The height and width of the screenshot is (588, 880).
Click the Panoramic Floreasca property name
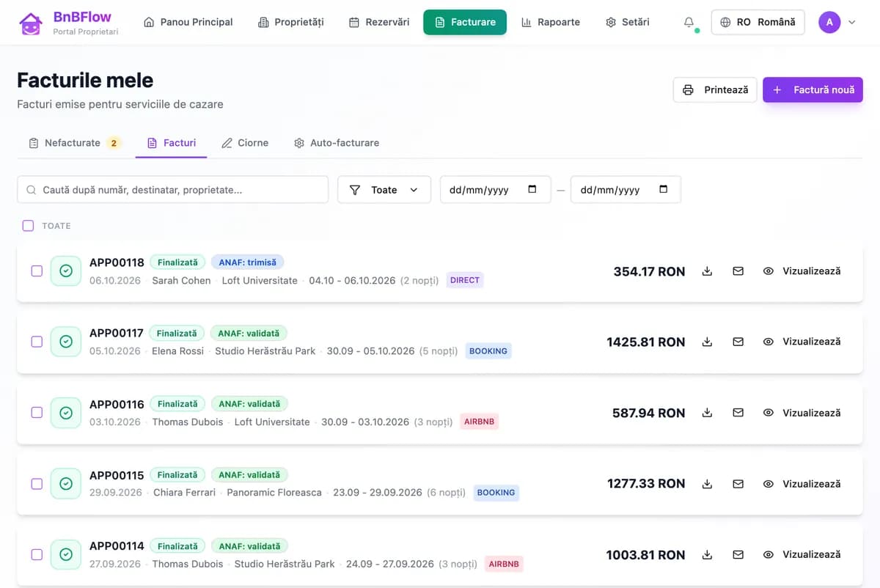[274, 493]
